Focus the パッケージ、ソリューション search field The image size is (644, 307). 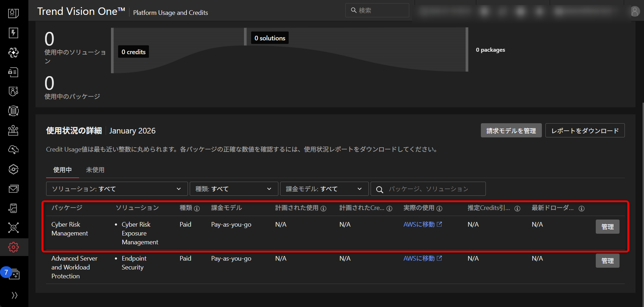click(x=428, y=189)
